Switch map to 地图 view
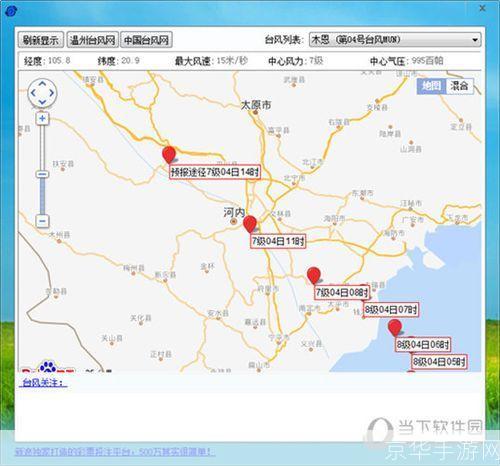500x466 pixels. [x=431, y=86]
